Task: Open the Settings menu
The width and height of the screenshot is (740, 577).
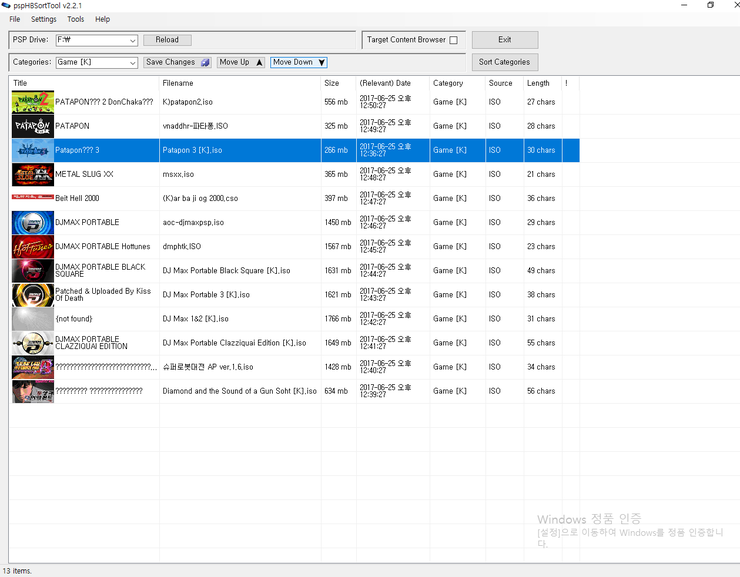Action: [43, 19]
